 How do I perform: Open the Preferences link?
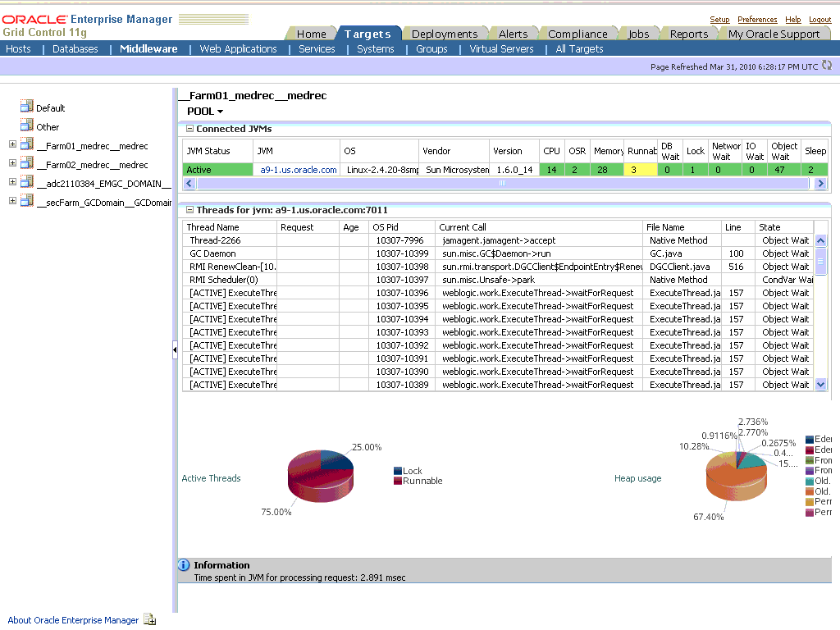pyautogui.click(x=757, y=20)
